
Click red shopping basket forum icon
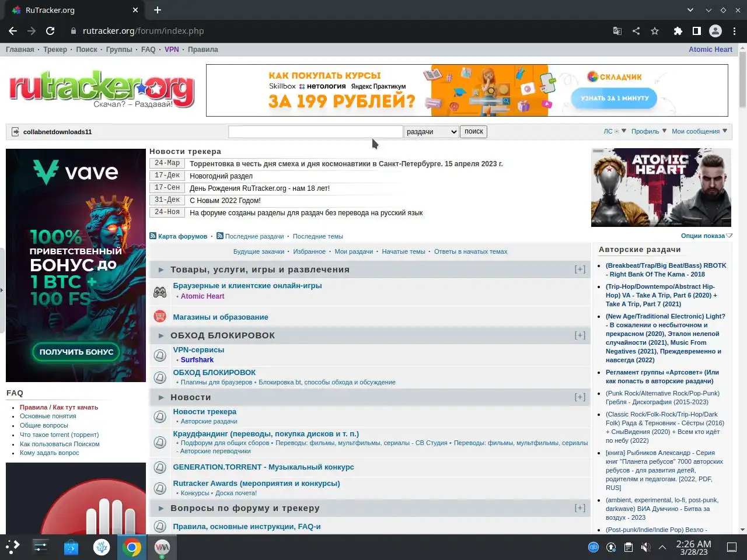click(160, 316)
